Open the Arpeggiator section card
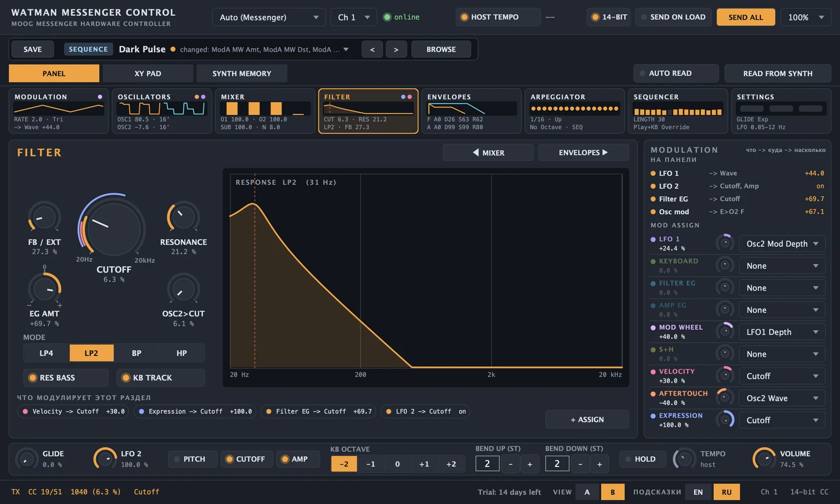The image size is (840, 504). 575,111
